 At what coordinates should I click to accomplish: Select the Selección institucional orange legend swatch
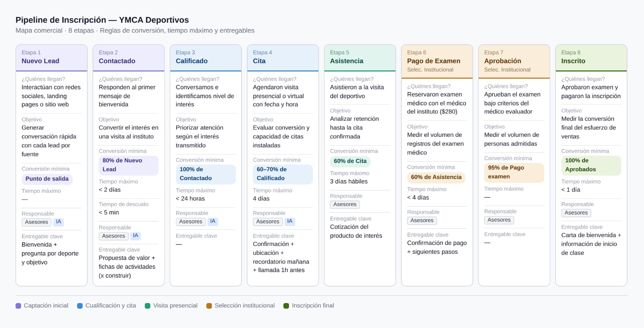[209, 306]
